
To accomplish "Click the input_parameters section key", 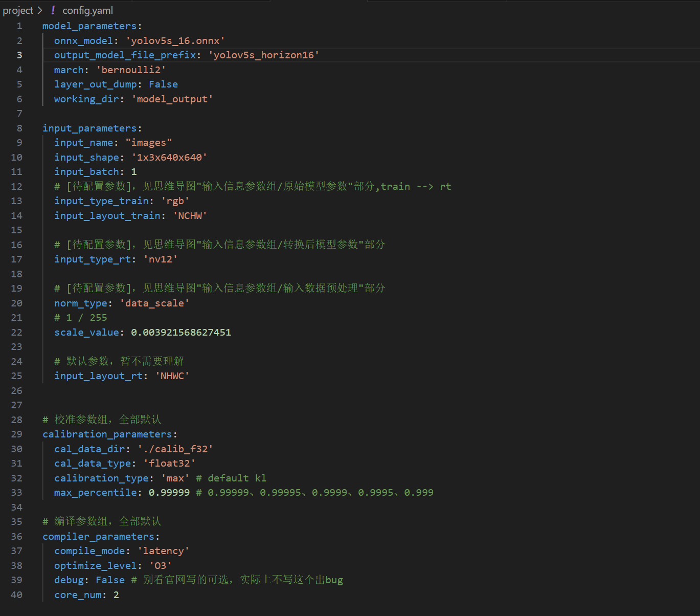I will 89,128.
